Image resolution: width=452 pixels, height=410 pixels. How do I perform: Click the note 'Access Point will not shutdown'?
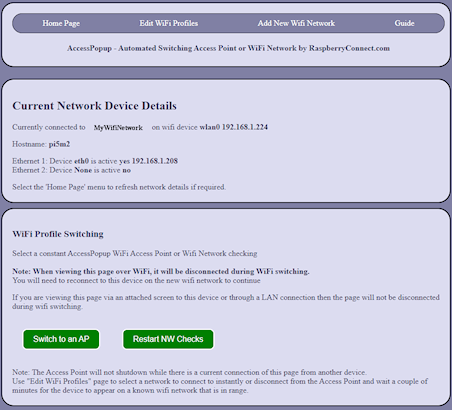tap(189, 372)
